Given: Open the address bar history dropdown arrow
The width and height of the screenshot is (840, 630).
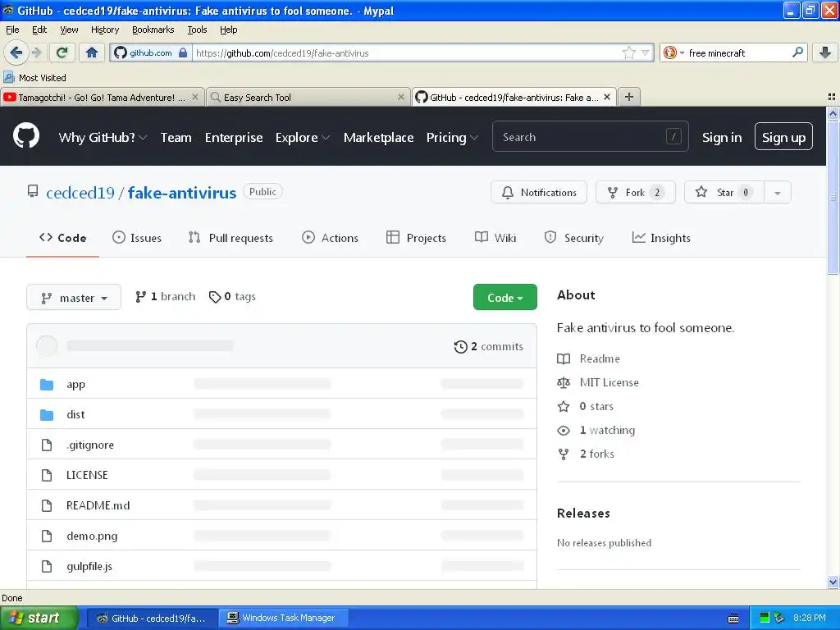Looking at the screenshot, I should pos(645,52).
